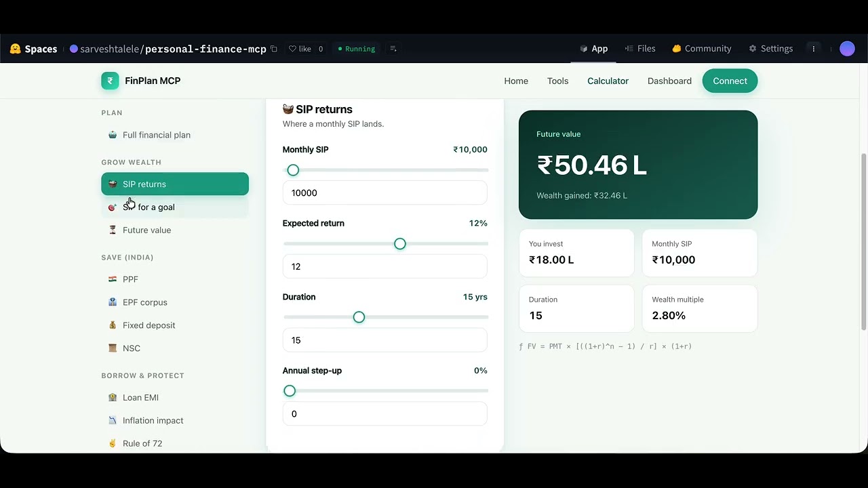Image resolution: width=868 pixels, height=488 pixels.
Task: Click the You invest ₹18.00 L card
Action: [x=576, y=253]
